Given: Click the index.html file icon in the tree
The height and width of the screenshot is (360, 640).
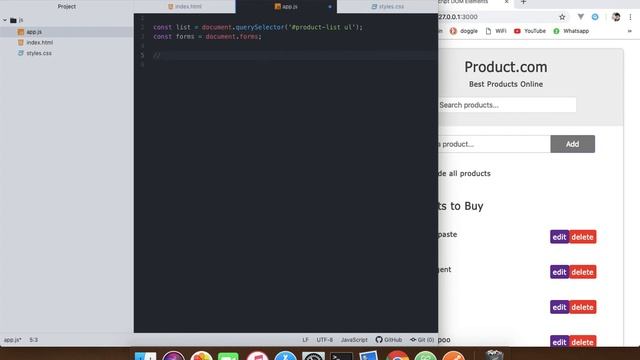Looking at the screenshot, I should click(x=21, y=42).
